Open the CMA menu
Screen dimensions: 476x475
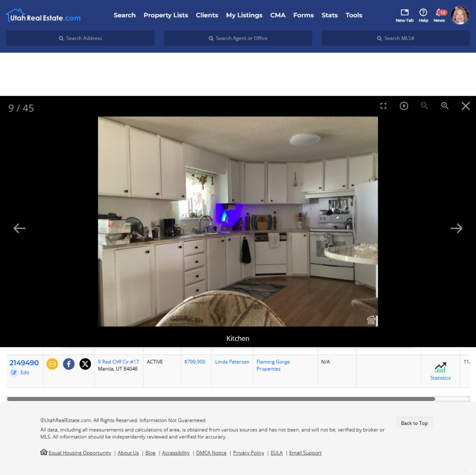coord(278,15)
